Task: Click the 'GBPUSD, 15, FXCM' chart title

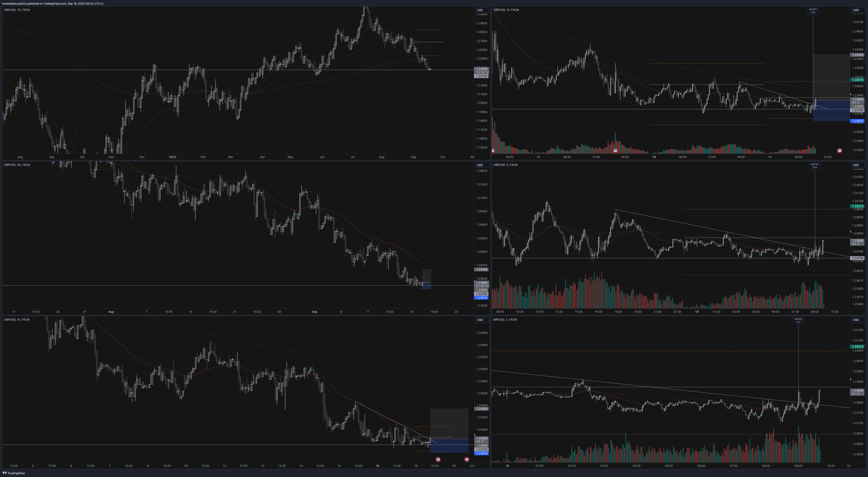Action: [x=506, y=10]
